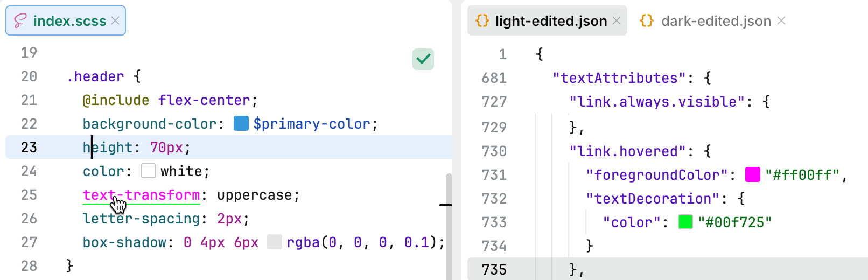This screenshot has height=280, width=868.
Task: Open the rgba box-shadow color swatch
Action: click(x=275, y=242)
